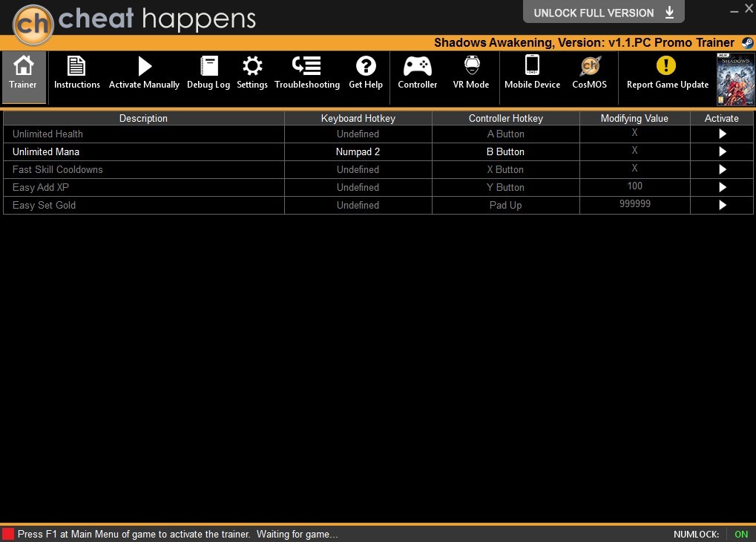Open Troubleshooting section
The image size is (756, 542).
click(307, 73)
